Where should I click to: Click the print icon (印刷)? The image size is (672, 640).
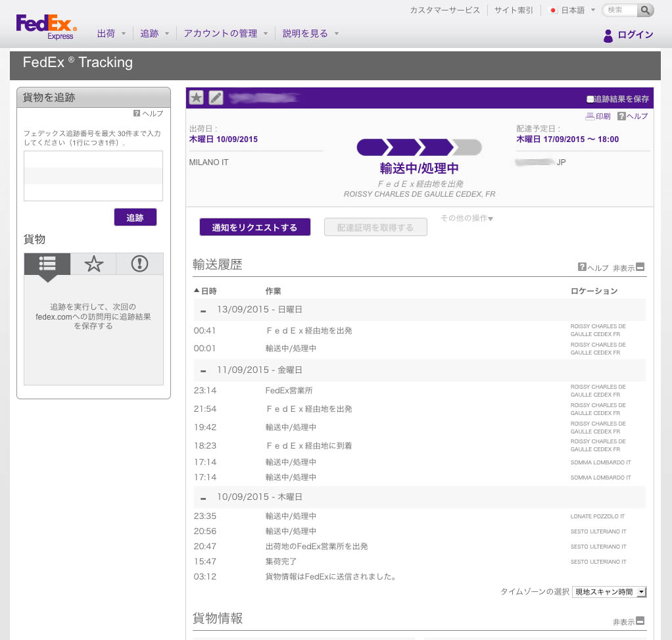coord(590,116)
